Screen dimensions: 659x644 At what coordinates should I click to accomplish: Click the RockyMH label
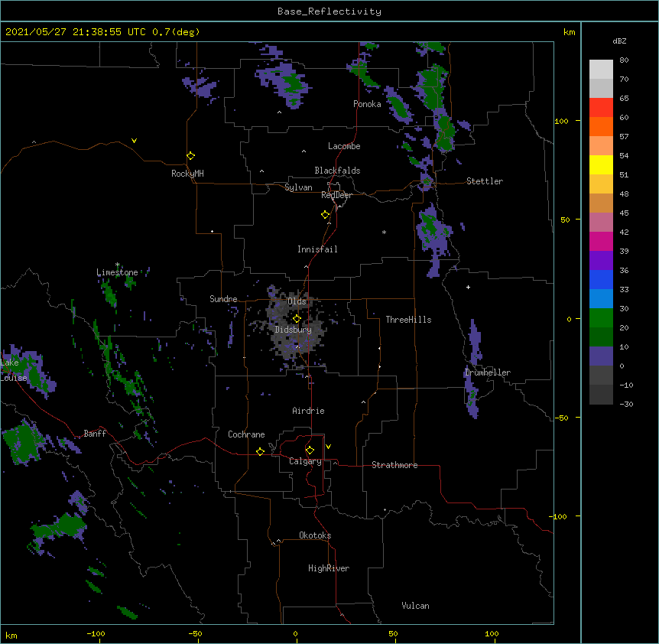pyautogui.click(x=187, y=174)
